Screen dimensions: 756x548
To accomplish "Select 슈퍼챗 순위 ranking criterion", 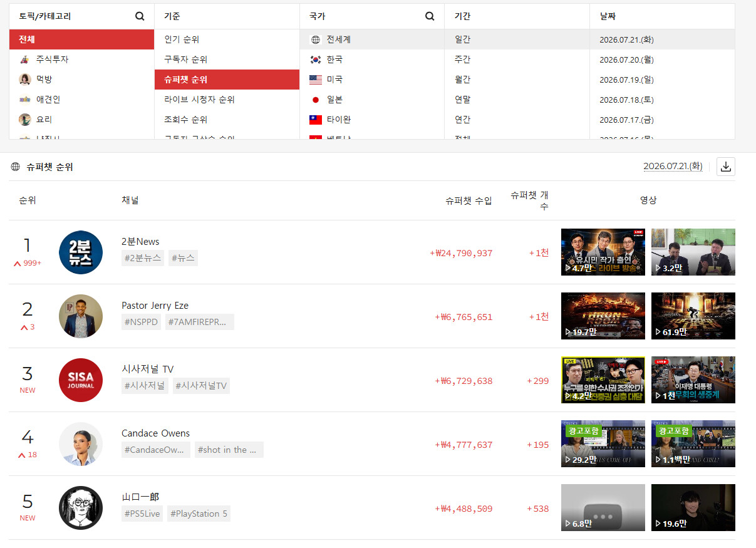I will coord(227,80).
